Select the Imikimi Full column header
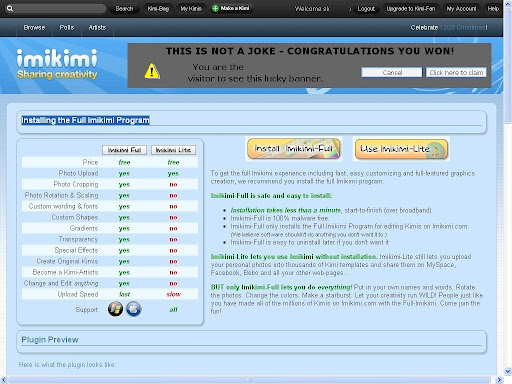The height and width of the screenshot is (384, 512). point(124,150)
